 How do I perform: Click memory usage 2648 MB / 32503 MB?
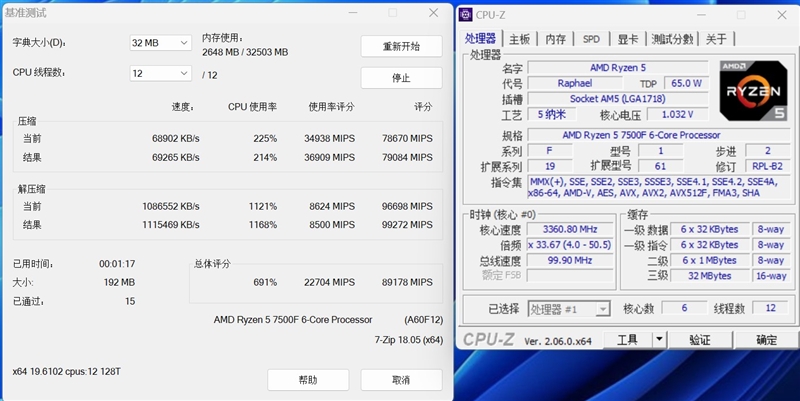point(245,52)
